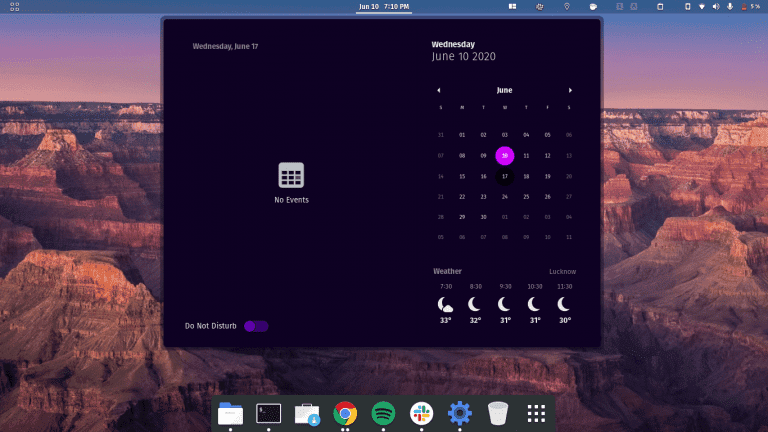The image size is (768, 432).
Task: Select date 25 in the calendar
Action: [526, 196]
